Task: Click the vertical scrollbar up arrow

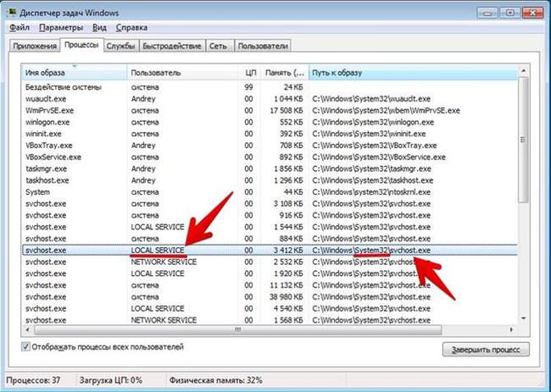Action: [x=523, y=71]
